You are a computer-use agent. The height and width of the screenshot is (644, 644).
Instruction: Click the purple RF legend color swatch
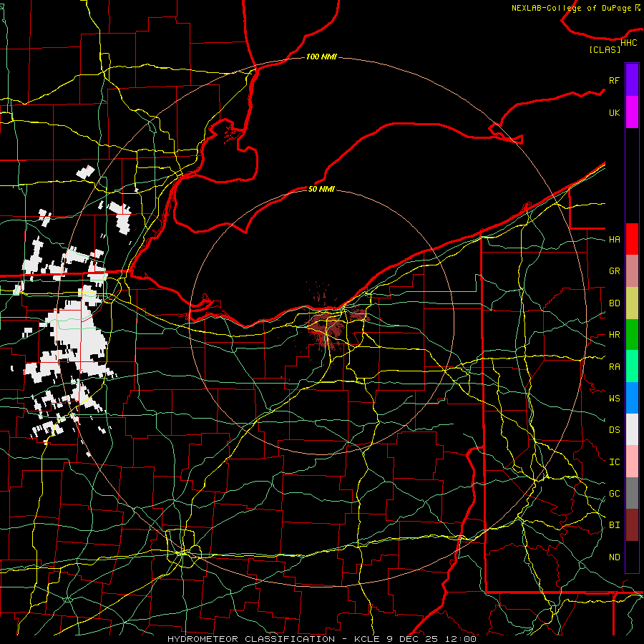click(632, 80)
